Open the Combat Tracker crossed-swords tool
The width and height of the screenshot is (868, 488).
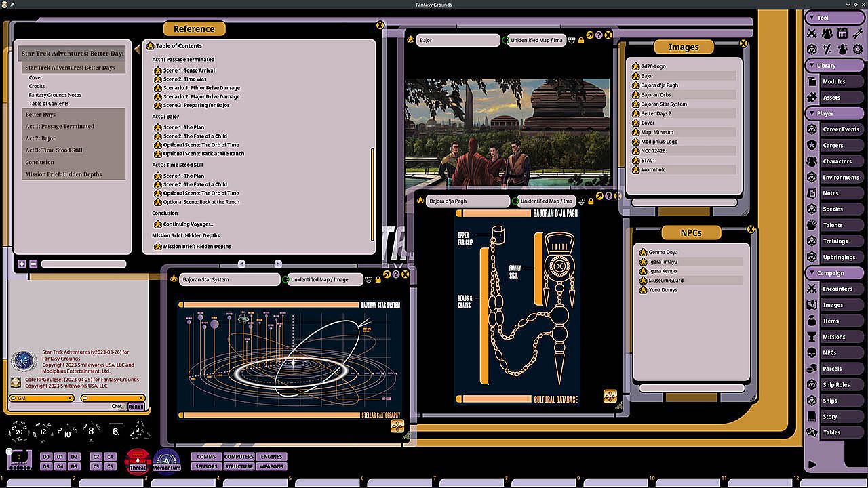[812, 33]
